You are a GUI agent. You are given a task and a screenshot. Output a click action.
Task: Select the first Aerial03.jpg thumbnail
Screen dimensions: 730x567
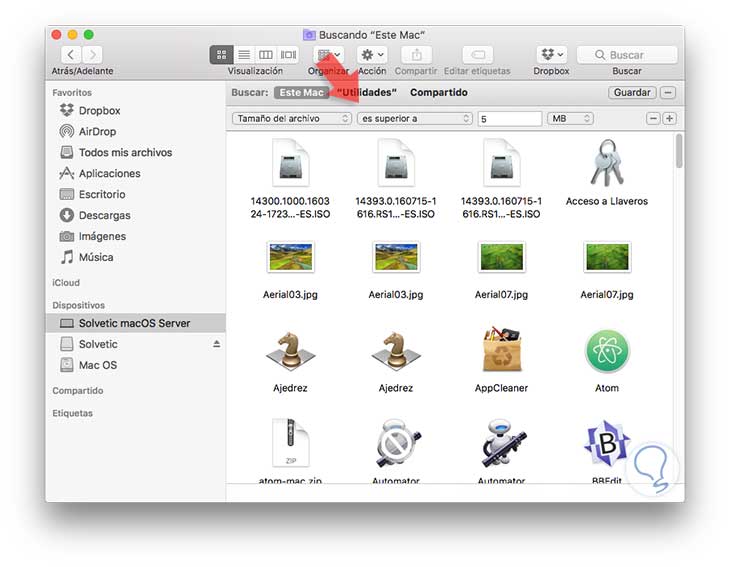[291, 257]
